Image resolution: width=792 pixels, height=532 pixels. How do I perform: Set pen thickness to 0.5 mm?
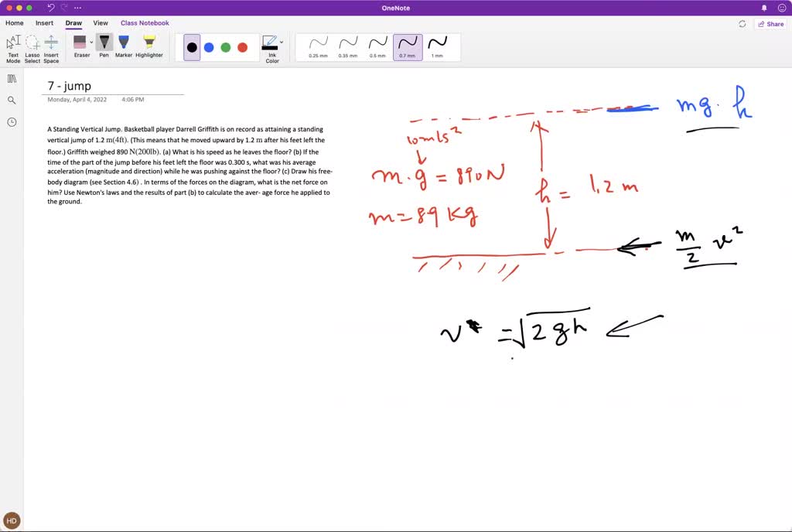pyautogui.click(x=377, y=47)
